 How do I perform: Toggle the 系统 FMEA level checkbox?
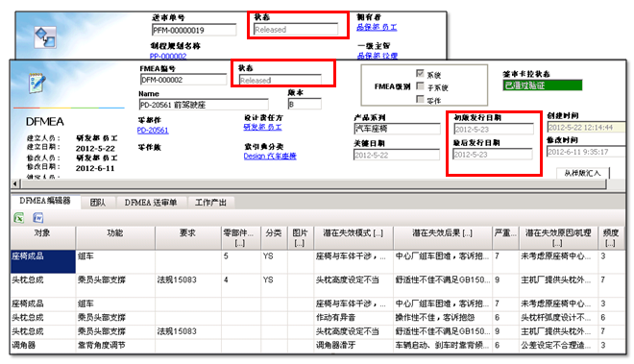(x=420, y=74)
